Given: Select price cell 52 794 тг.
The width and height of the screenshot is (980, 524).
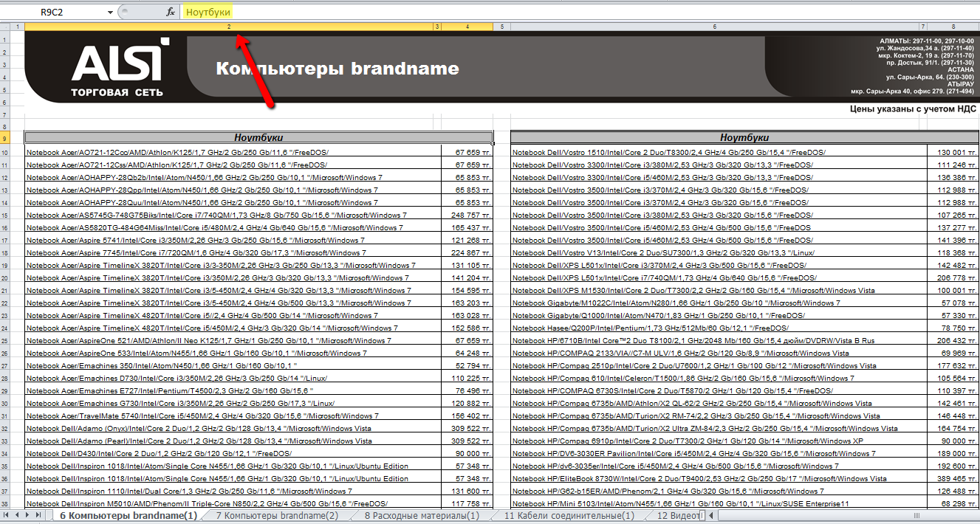Looking at the screenshot, I should tap(467, 365).
